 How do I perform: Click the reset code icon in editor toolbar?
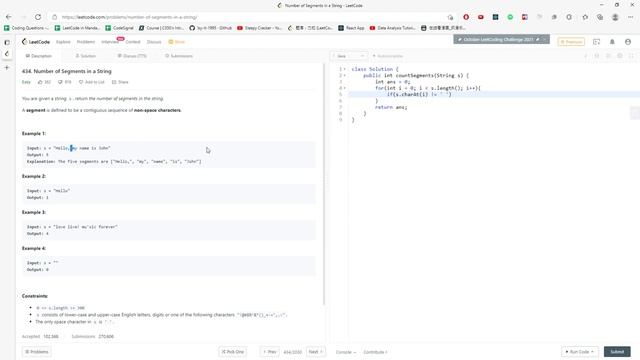(608, 56)
